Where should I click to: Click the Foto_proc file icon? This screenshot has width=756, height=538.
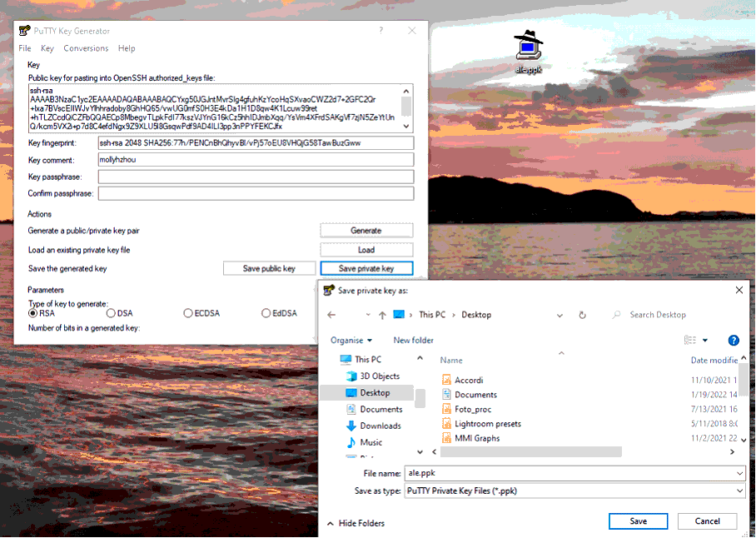446,409
